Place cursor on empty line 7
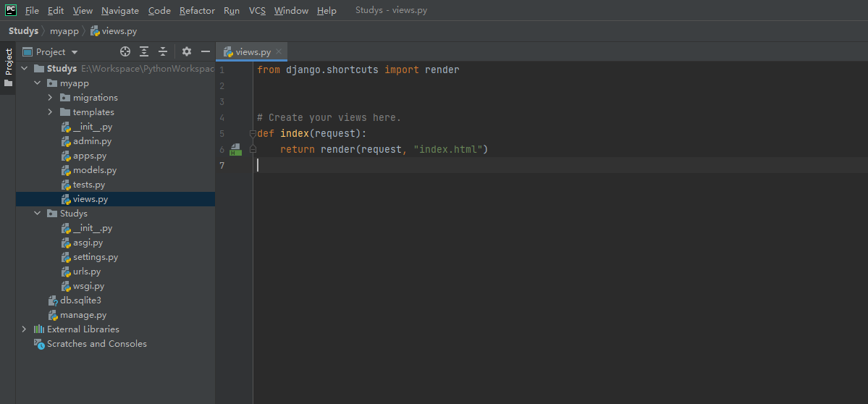The width and height of the screenshot is (868, 404). tap(560, 166)
